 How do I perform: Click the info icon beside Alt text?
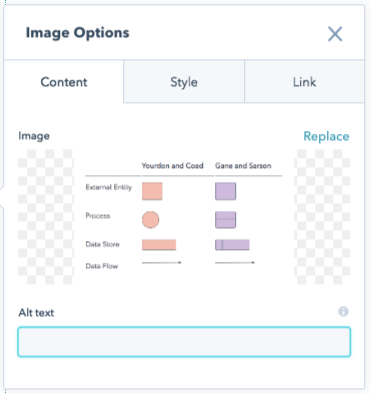coord(343,311)
